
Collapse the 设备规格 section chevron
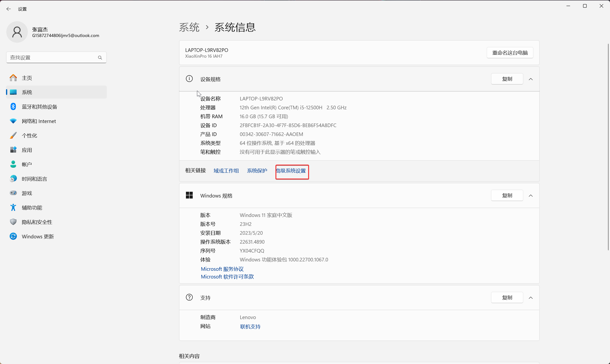[x=531, y=79]
